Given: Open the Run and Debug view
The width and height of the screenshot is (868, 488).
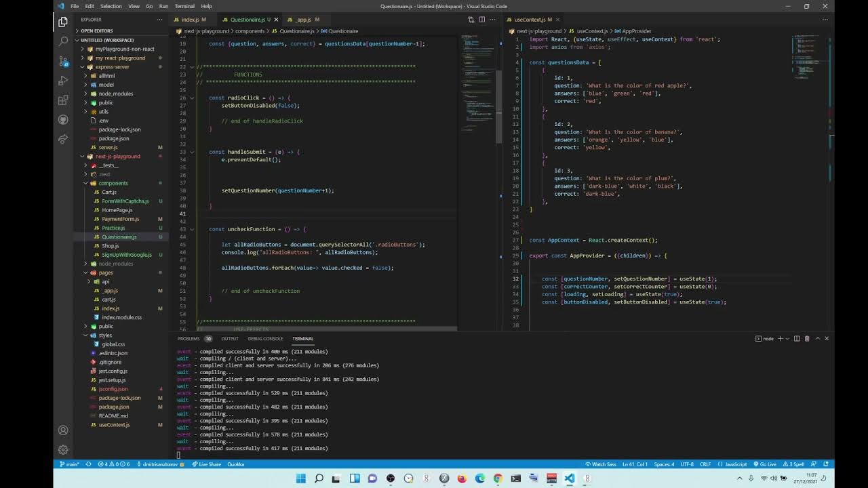Looking at the screenshot, I should [63, 81].
